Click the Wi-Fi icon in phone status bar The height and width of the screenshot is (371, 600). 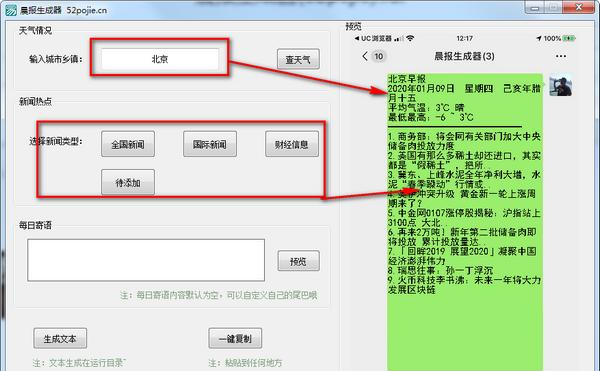(410, 38)
